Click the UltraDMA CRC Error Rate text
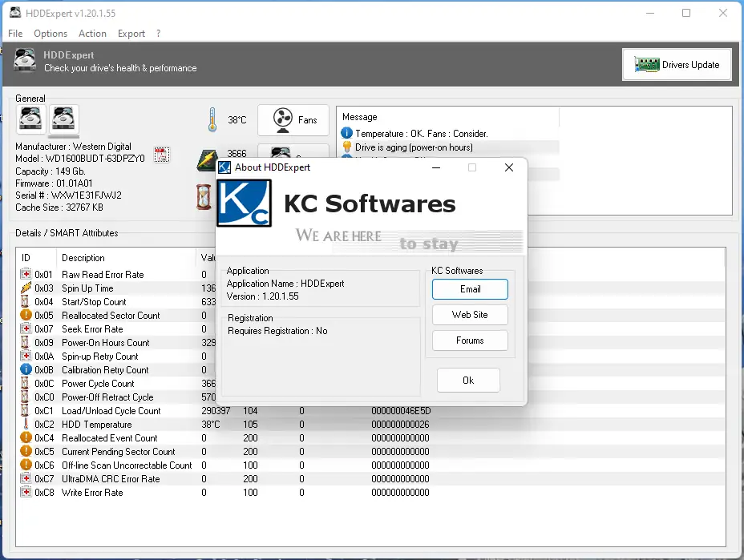This screenshot has width=744, height=560. (x=111, y=479)
